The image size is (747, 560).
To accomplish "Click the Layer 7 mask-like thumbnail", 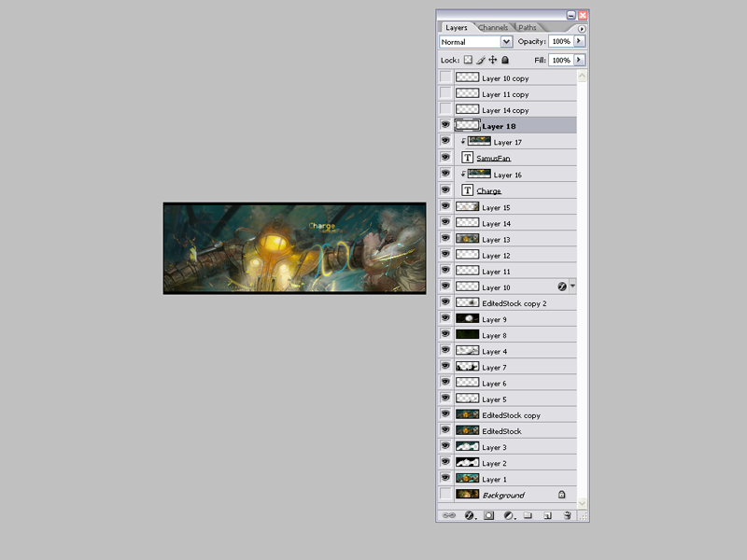I will point(467,367).
